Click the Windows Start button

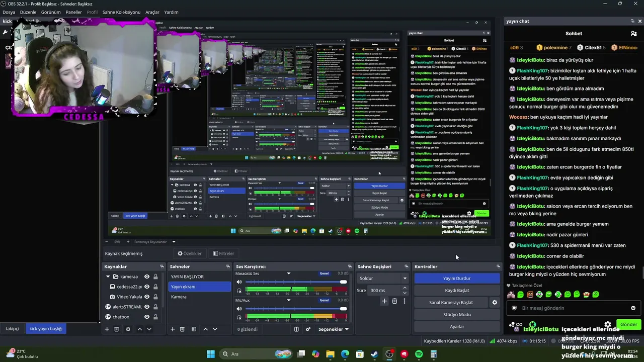click(x=211, y=354)
